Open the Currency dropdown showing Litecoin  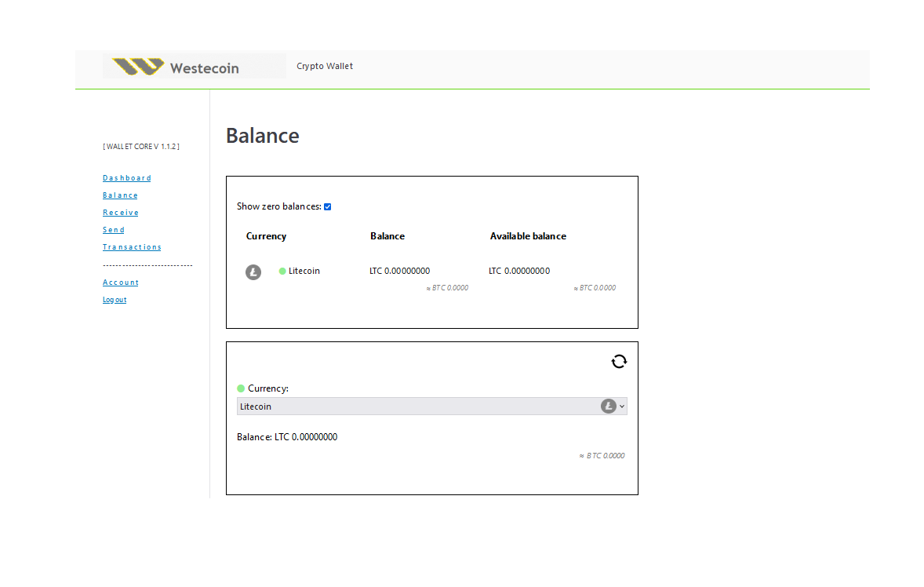432,406
